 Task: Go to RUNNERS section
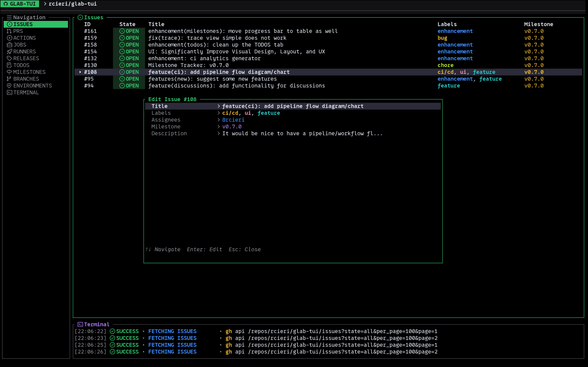pos(36,51)
